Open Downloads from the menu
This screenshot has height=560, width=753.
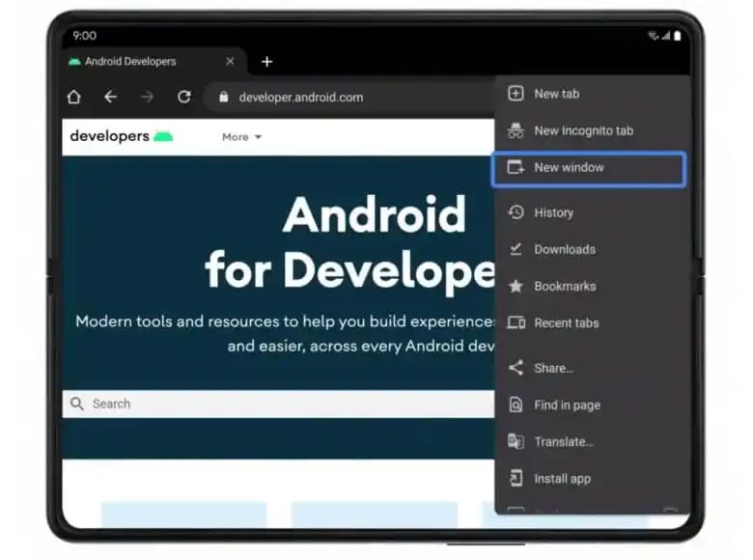(x=592, y=249)
